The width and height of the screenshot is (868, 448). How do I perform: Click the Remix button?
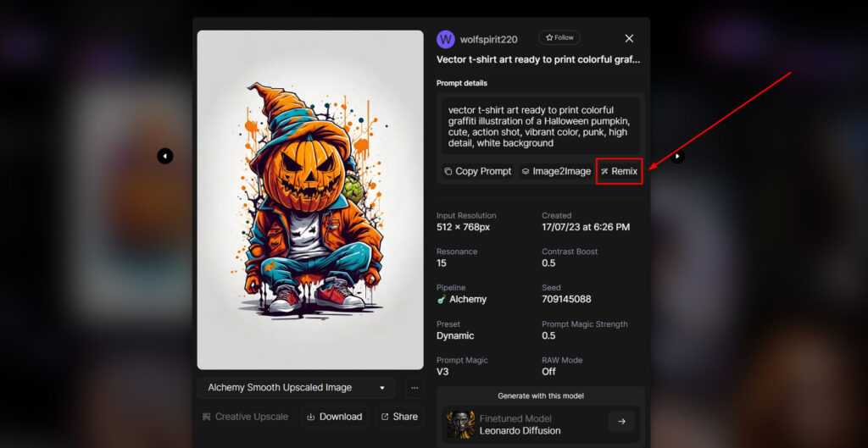coord(619,171)
